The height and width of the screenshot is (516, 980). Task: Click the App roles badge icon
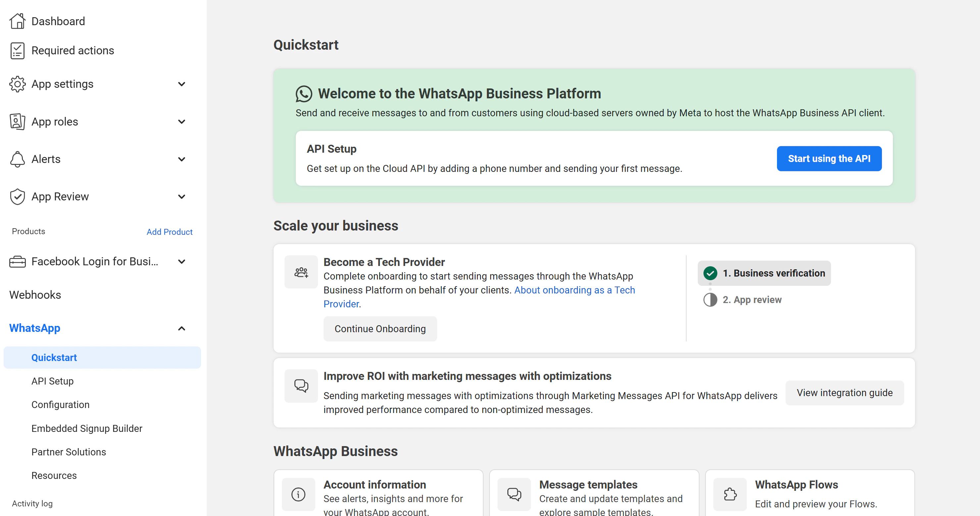click(x=18, y=122)
